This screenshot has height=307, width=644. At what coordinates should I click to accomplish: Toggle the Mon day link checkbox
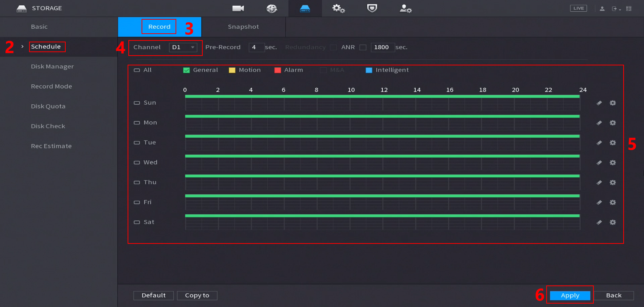click(137, 123)
